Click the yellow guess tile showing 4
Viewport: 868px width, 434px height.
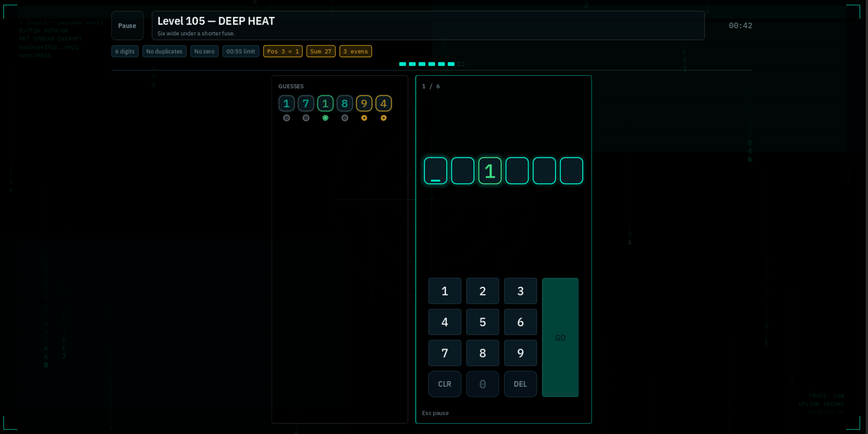click(x=384, y=104)
